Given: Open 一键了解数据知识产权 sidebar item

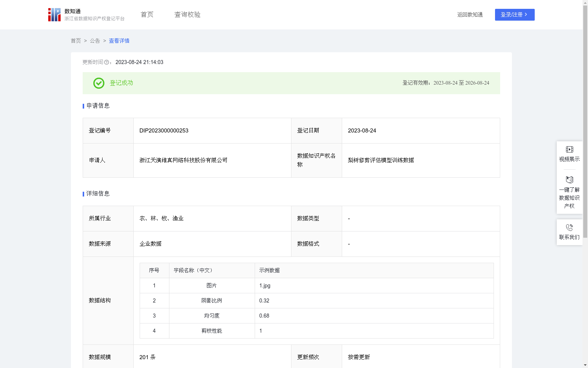Looking at the screenshot, I should tap(569, 192).
